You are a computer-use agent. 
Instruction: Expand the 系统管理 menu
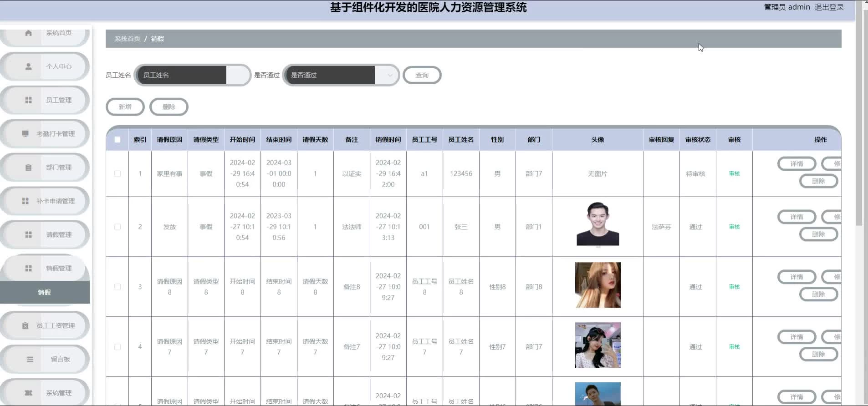pyautogui.click(x=45, y=393)
